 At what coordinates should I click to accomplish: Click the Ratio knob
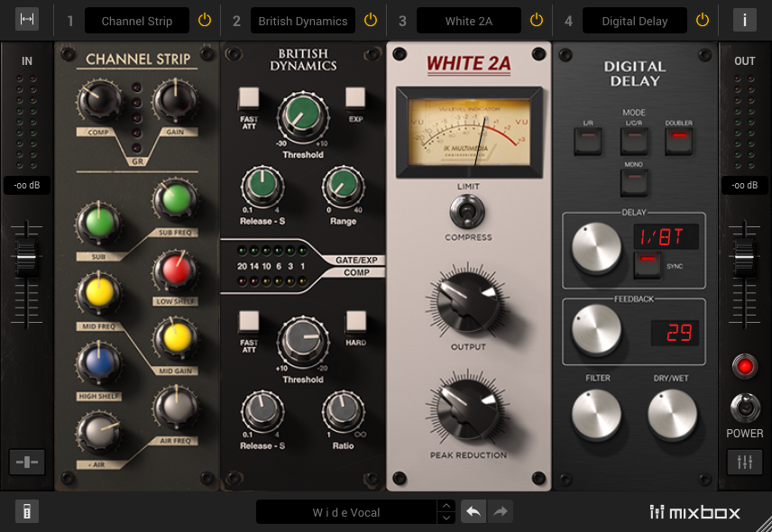pyautogui.click(x=344, y=411)
